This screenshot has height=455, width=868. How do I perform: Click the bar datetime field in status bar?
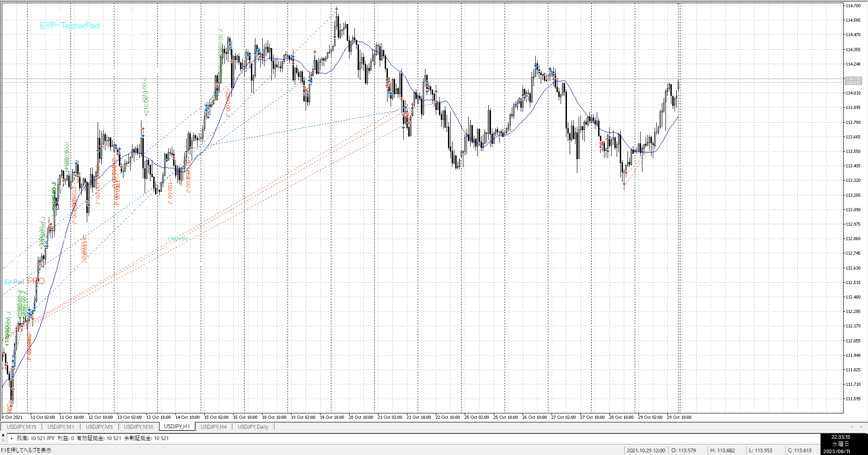[646, 450]
